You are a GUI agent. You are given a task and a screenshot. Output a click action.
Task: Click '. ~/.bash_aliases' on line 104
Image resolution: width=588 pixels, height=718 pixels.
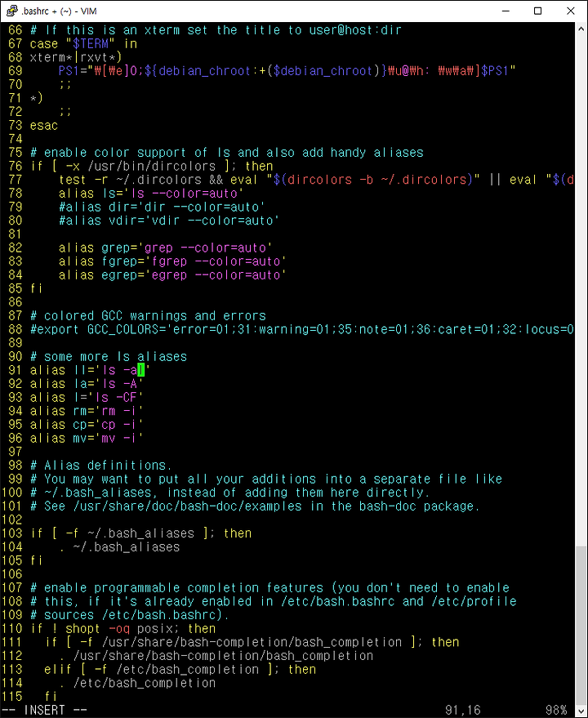click(119, 547)
